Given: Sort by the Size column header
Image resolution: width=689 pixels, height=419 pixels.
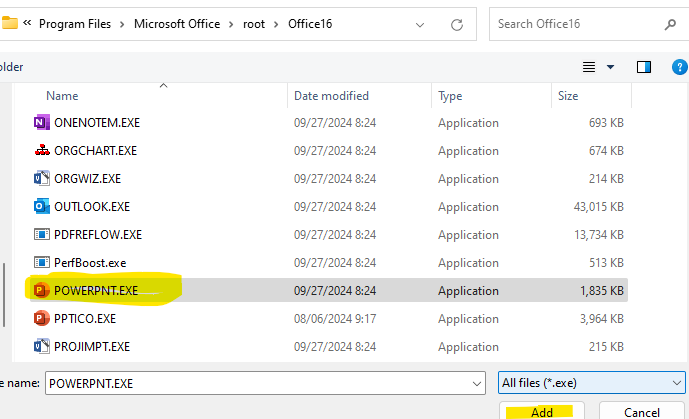Looking at the screenshot, I should click(568, 96).
